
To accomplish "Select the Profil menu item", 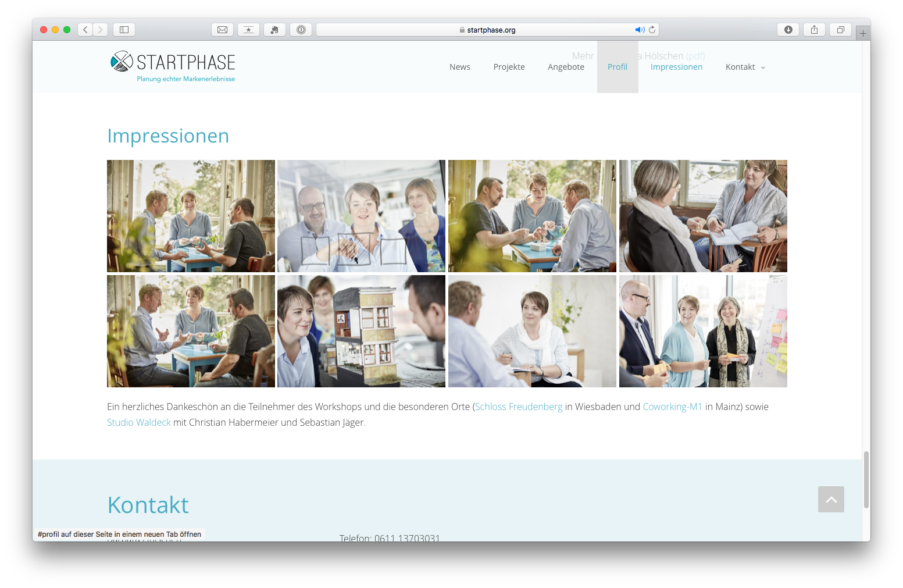I will (618, 67).
